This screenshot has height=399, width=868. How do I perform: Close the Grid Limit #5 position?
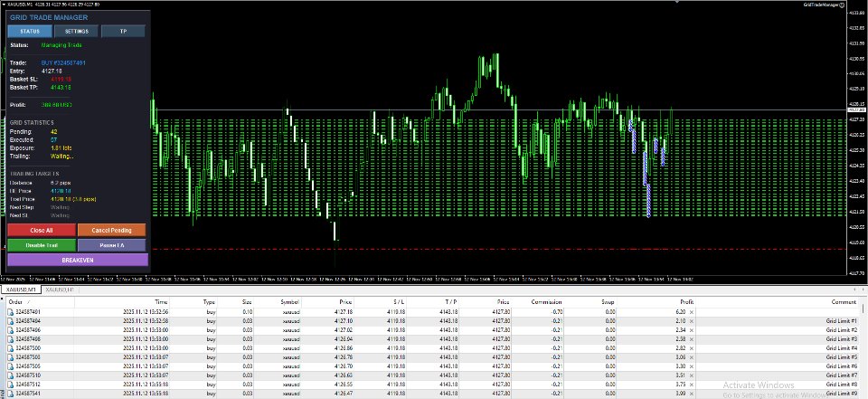click(x=692, y=356)
